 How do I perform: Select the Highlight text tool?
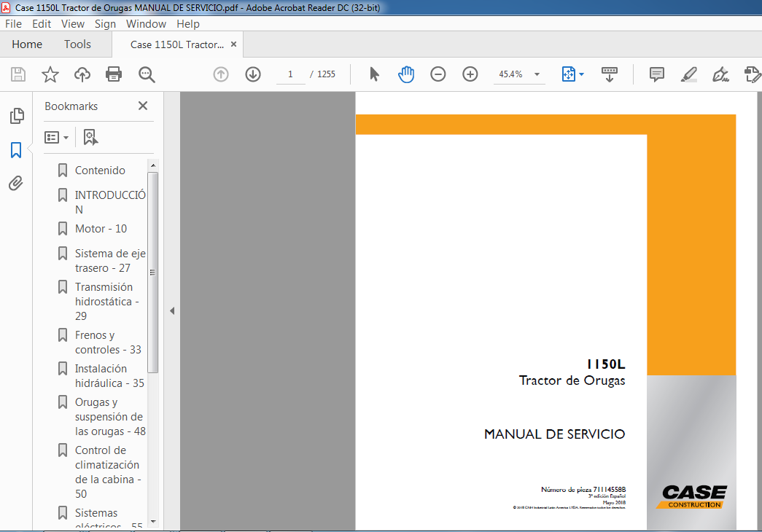point(688,74)
